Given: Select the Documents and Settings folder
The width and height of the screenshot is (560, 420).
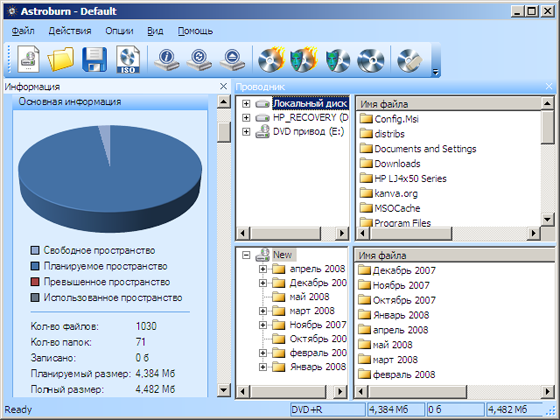Looking at the screenshot, I should tap(425, 149).
